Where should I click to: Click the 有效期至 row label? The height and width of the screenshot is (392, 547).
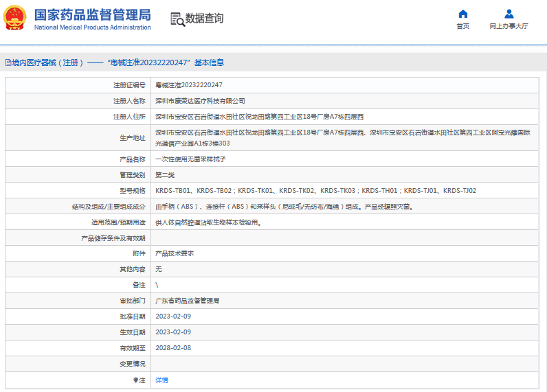click(x=133, y=348)
